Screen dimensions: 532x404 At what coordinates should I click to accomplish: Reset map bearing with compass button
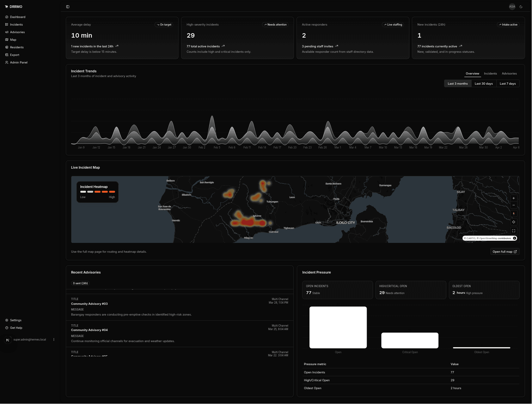[513, 214]
